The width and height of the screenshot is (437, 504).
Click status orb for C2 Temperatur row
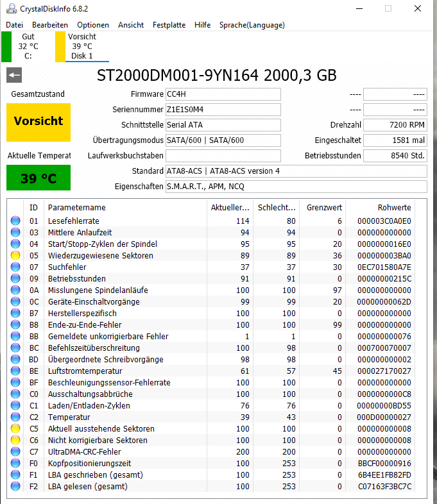(15, 417)
